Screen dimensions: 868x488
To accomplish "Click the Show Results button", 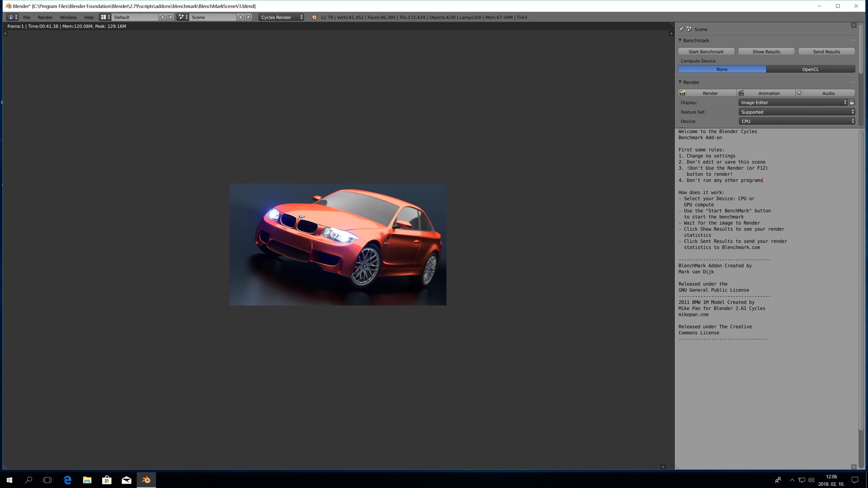I will click(x=766, y=52).
